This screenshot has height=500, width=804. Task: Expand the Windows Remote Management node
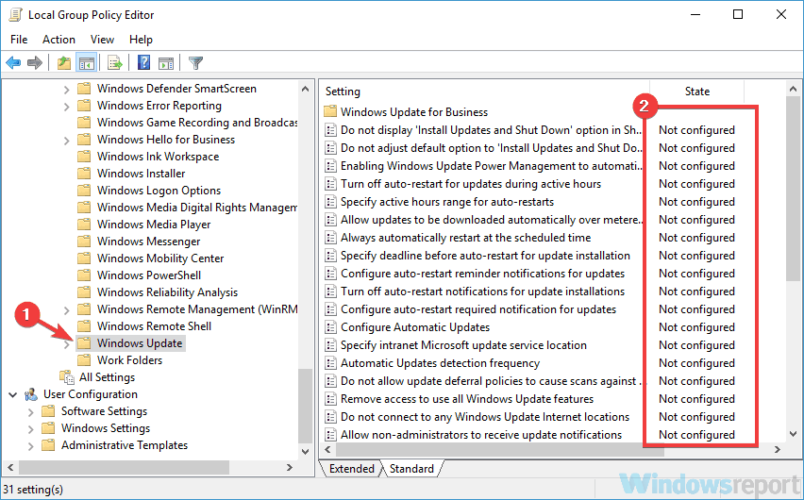pos(66,310)
